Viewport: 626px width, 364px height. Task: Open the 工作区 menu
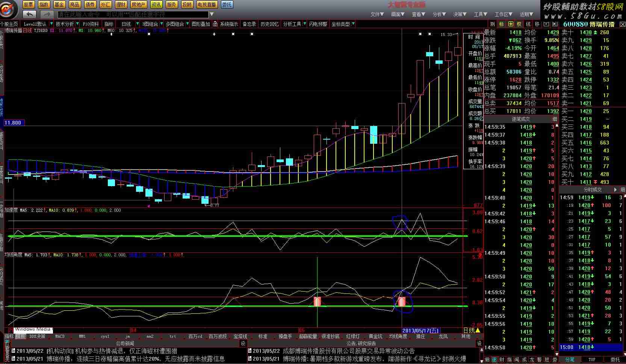tap(503, 14)
